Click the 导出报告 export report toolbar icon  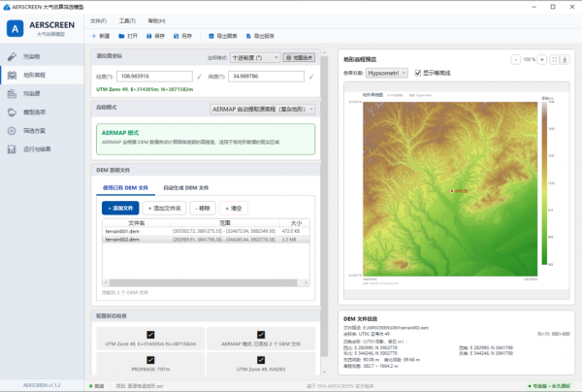point(248,36)
